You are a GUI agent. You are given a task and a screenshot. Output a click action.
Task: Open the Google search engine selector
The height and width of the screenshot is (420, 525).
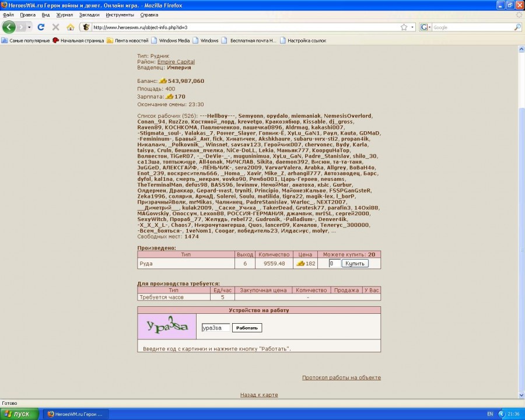tap(425, 27)
